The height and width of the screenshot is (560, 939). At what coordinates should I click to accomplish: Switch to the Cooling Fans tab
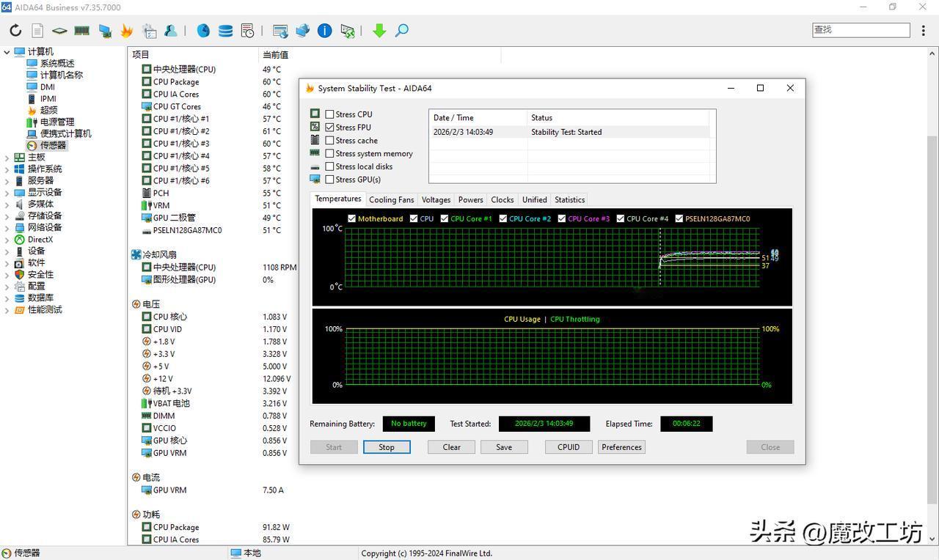(x=392, y=199)
